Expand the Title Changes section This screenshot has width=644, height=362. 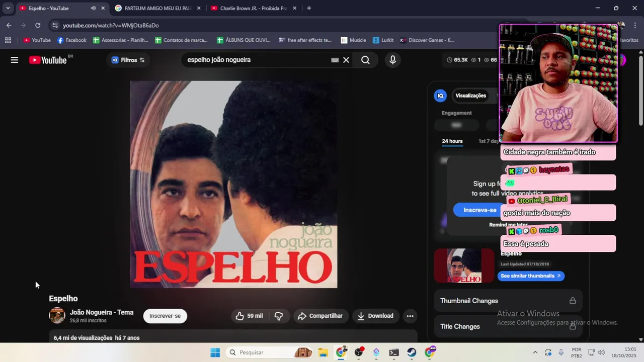pyautogui.click(x=508, y=326)
